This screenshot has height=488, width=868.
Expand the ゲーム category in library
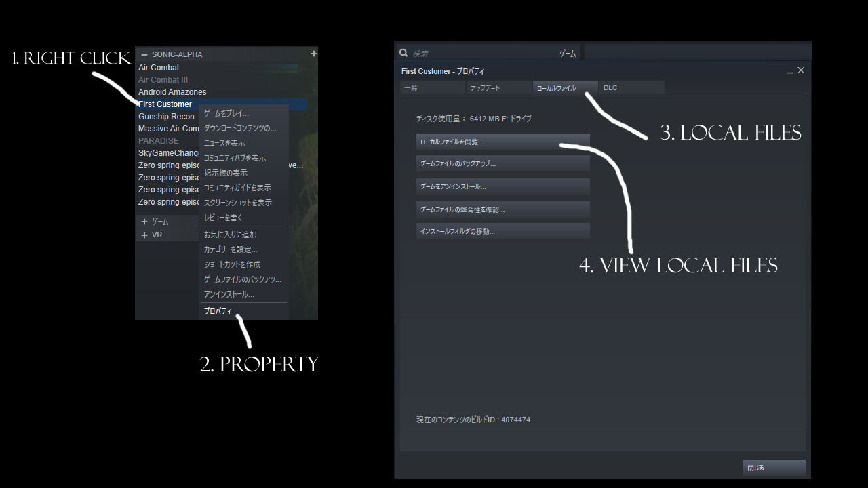pos(144,222)
